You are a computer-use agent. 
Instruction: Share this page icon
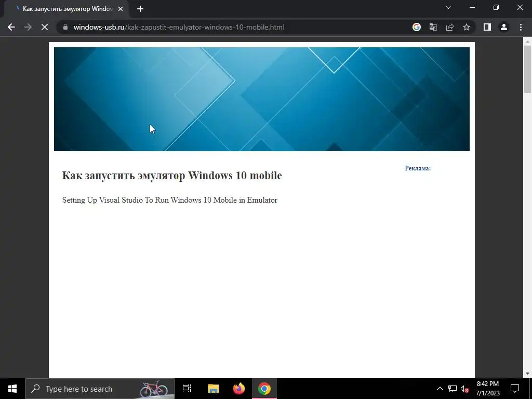click(x=450, y=27)
